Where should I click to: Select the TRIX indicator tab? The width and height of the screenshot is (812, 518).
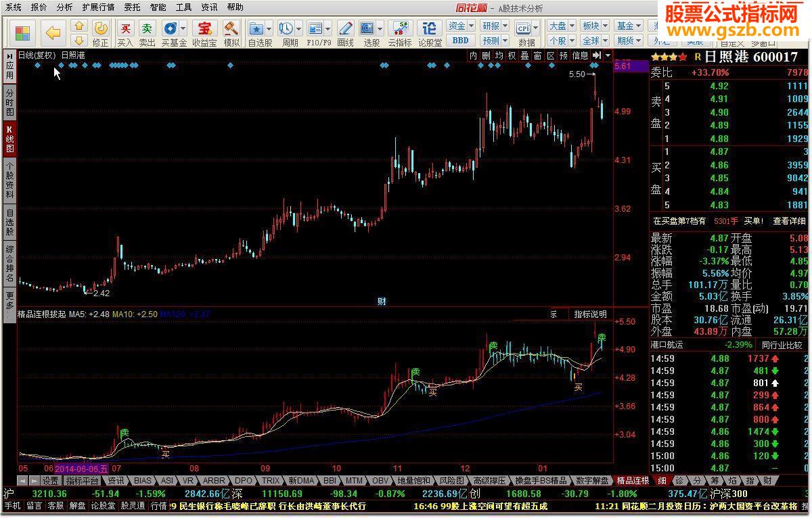click(271, 481)
